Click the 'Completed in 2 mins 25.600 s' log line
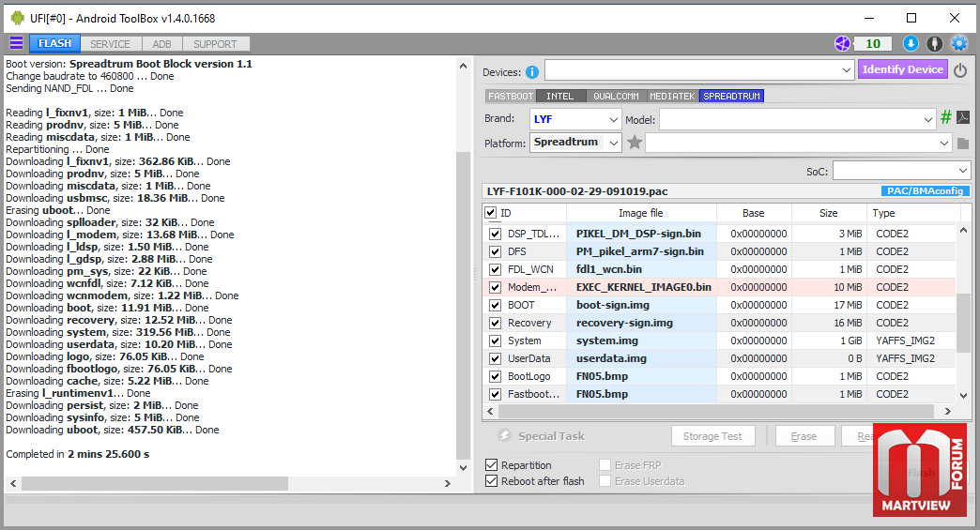Viewport: 980px width, 530px height. coord(78,454)
